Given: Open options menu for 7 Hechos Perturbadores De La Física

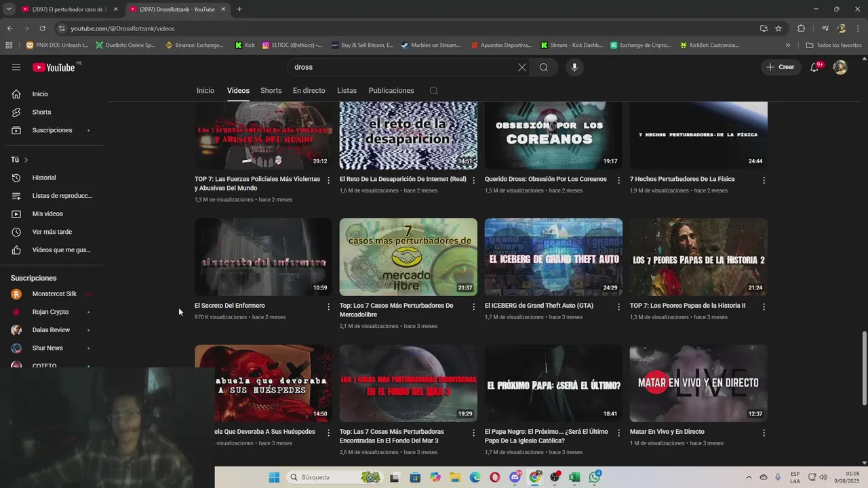Looking at the screenshot, I should pyautogui.click(x=764, y=180).
